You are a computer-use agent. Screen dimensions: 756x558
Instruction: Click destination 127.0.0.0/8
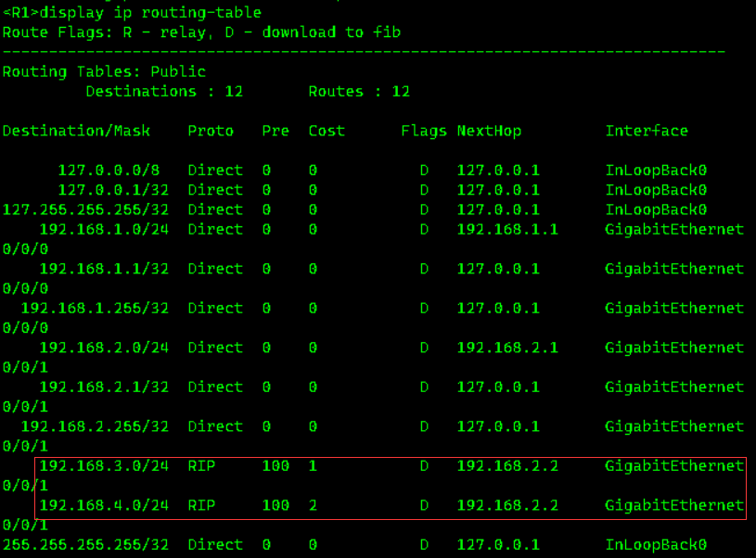109,171
